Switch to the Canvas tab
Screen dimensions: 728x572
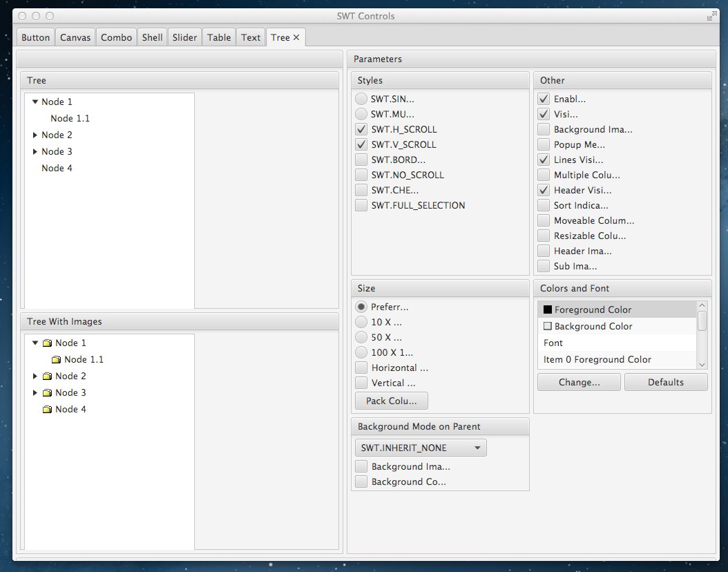(x=75, y=37)
